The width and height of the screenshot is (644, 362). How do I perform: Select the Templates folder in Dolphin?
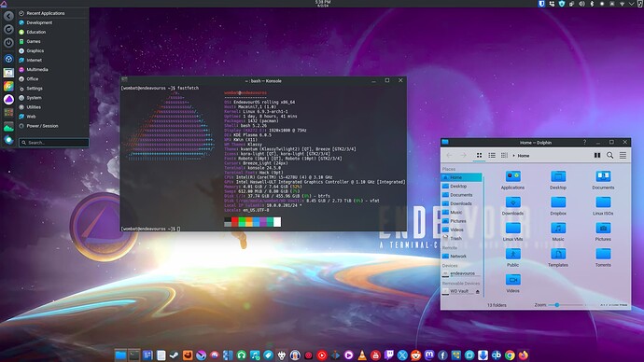click(558, 258)
